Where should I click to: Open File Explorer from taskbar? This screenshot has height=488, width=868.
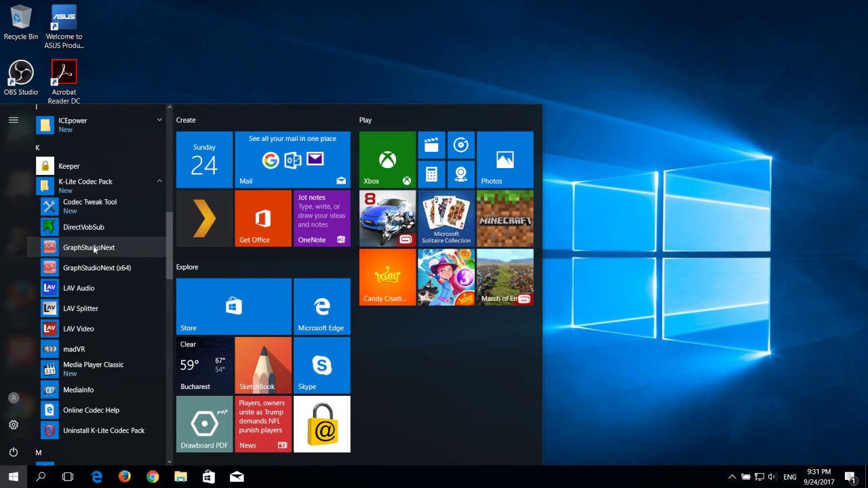tap(180, 477)
